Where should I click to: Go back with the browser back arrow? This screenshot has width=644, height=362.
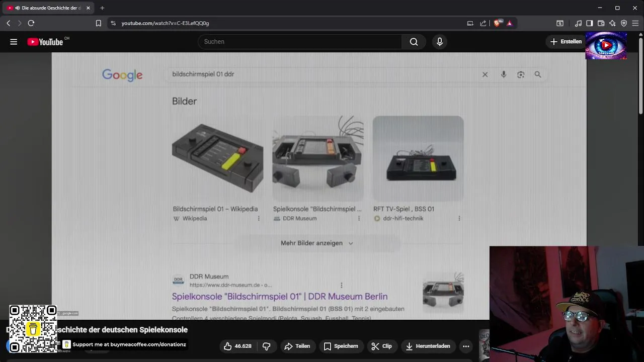tap(8, 23)
